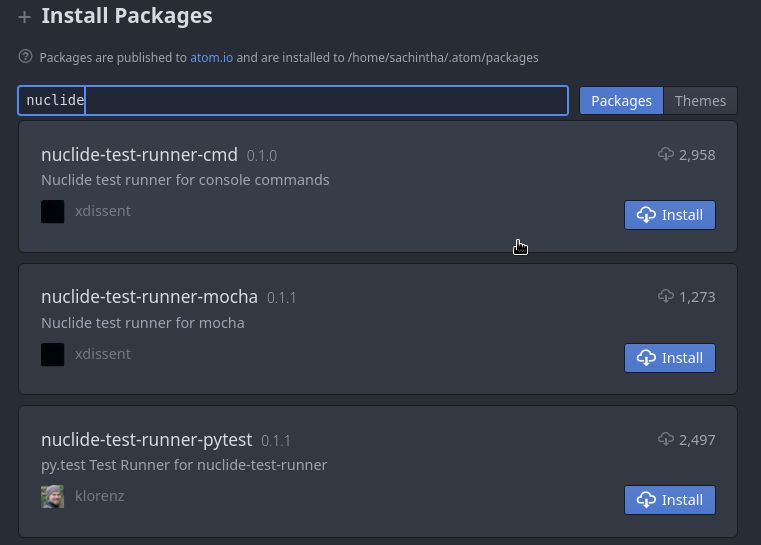This screenshot has width=761, height=545.
Task: Select the Packages toggle button
Action: point(621,101)
